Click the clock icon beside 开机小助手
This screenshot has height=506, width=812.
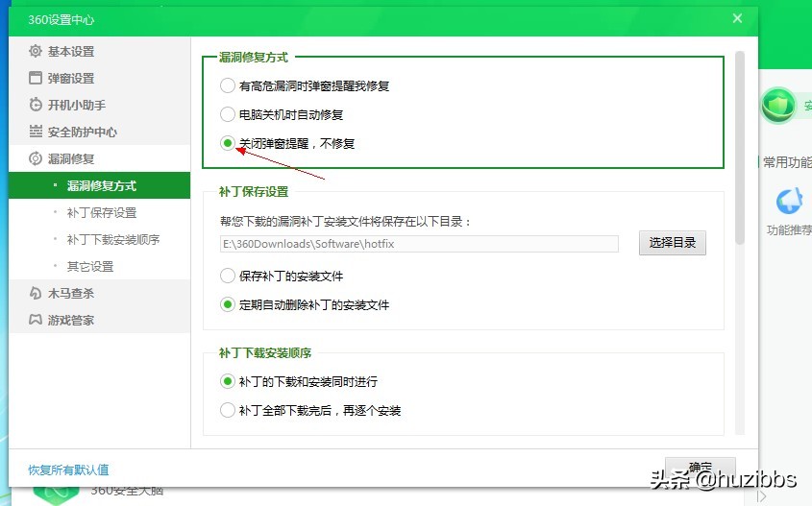click(x=36, y=105)
